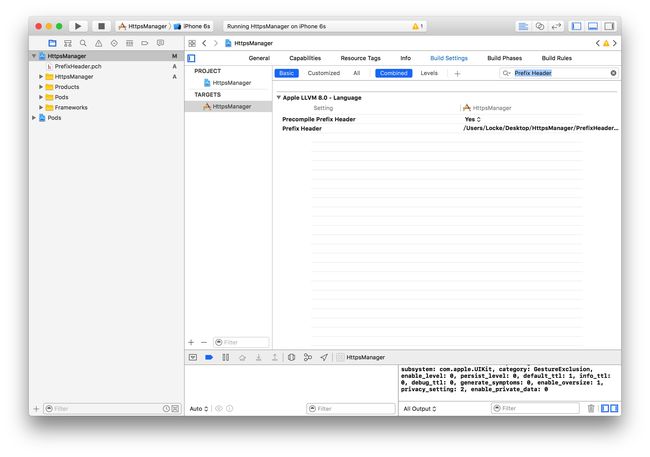This screenshot has width=650, height=457.
Task: Jump to the next issue
Action: pyautogui.click(x=615, y=43)
